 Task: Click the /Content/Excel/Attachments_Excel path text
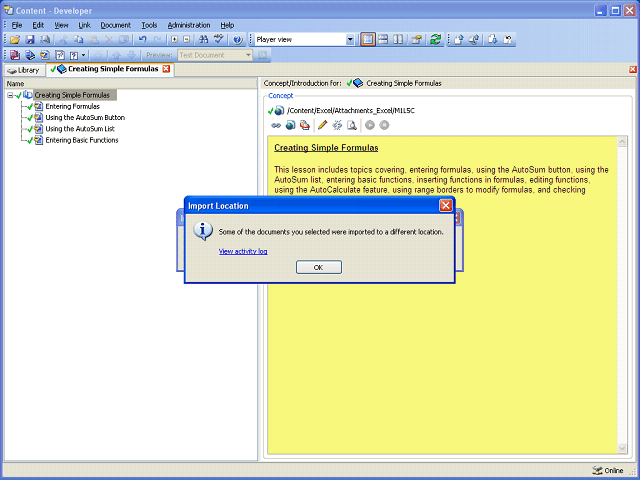[351, 111]
